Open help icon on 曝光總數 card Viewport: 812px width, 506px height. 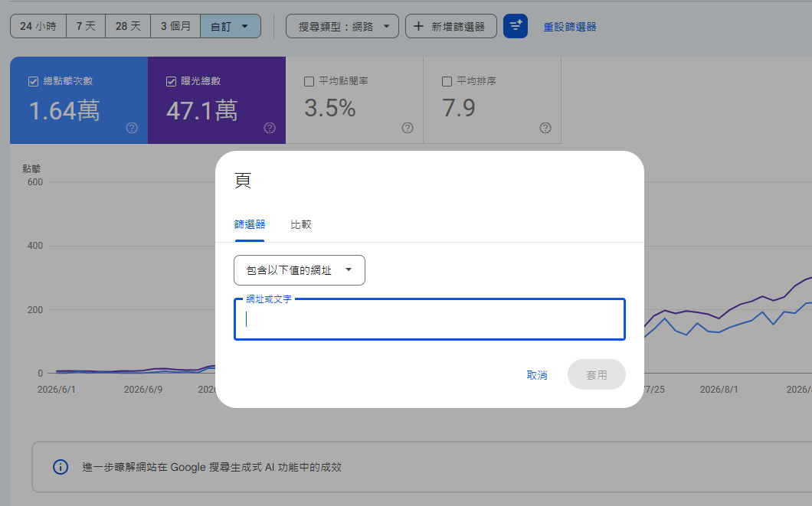point(270,128)
